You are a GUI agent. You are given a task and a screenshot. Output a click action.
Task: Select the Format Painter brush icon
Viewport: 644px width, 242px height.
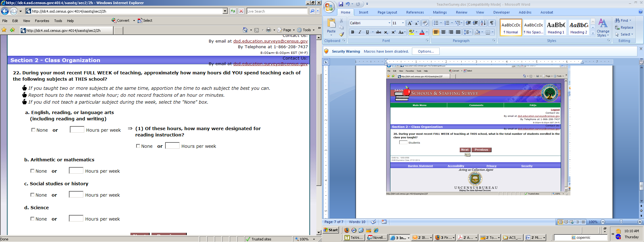tap(342, 34)
